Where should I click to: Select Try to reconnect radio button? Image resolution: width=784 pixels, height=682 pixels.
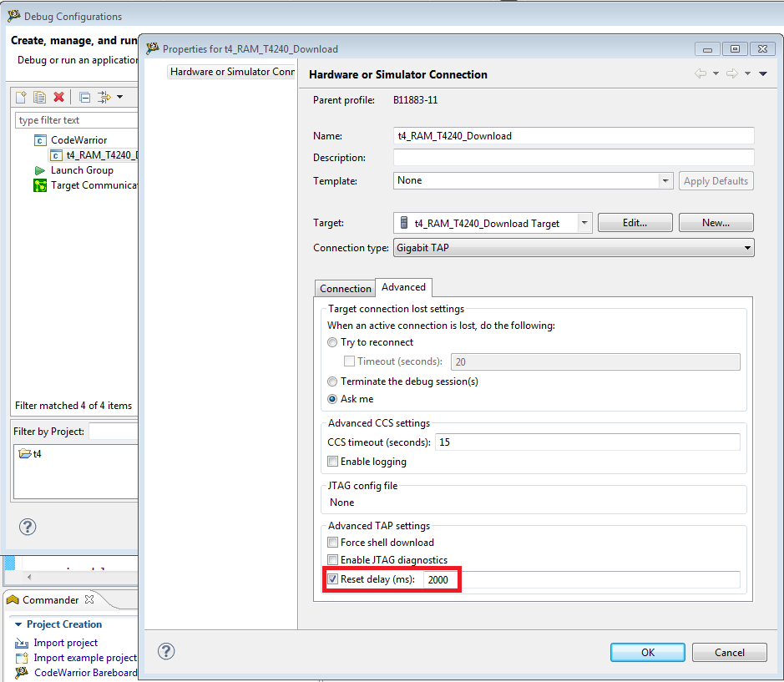[x=332, y=342]
